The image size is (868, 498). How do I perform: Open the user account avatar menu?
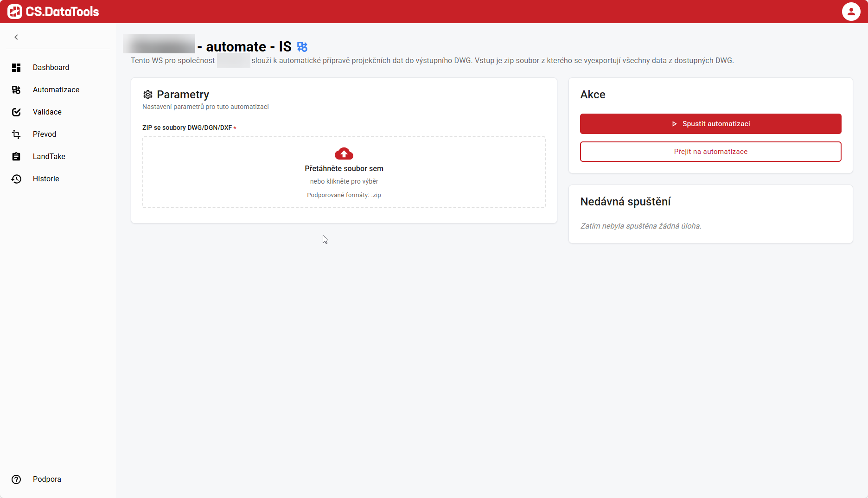tap(851, 12)
